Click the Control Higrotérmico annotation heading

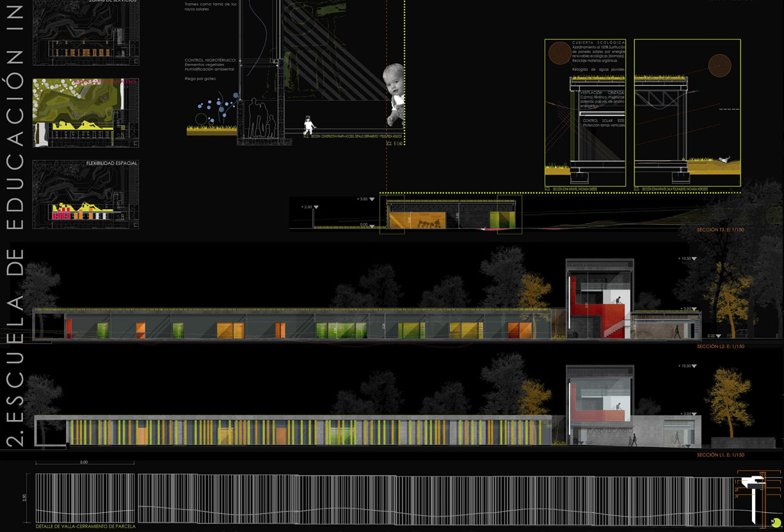coord(210,59)
